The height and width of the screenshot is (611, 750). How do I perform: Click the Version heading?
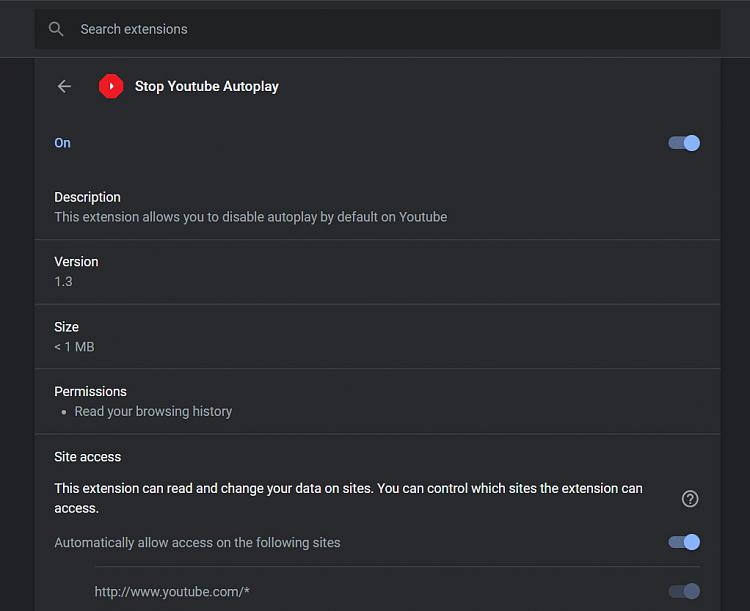click(76, 262)
